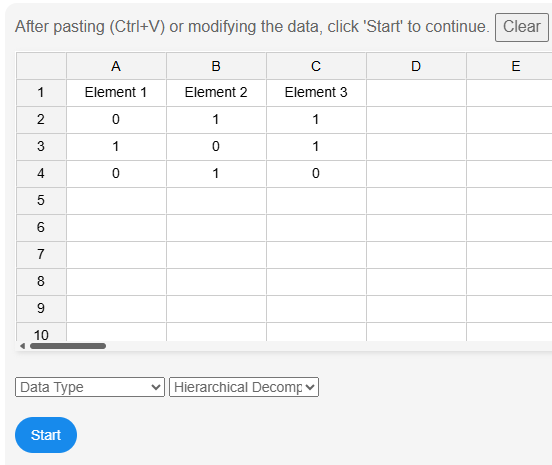Screen dimensions: 552x465
Task: Click the select-all corner cell of the table
Action: [x=41, y=66]
